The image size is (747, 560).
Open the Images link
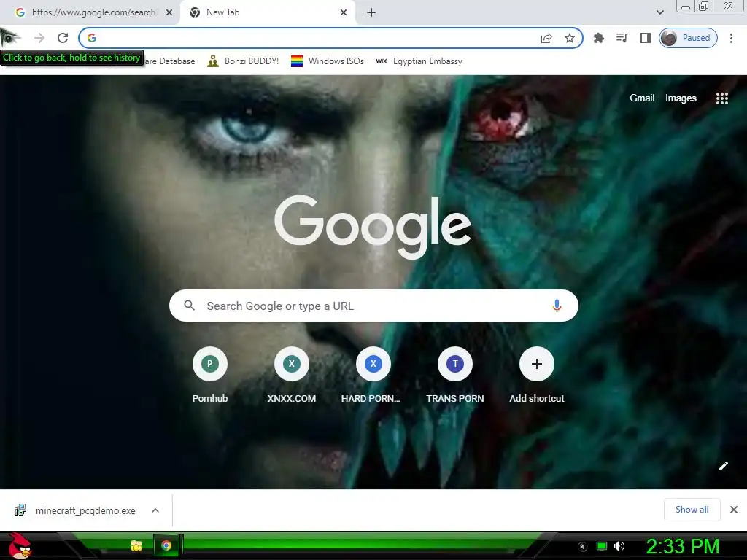(x=681, y=98)
